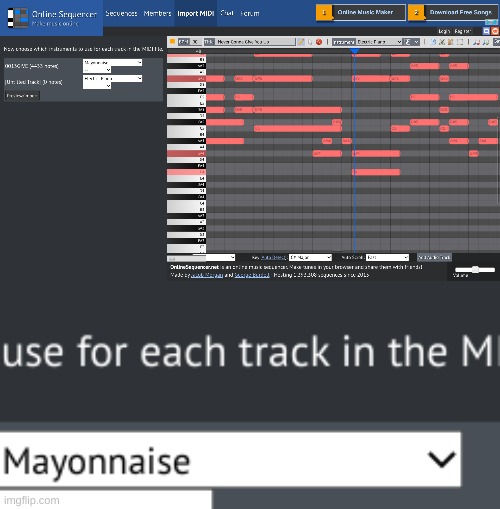This screenshot has width=500, height=509.
Task: Open the instrument dropdown for the first MIDI track
Action: 112,62
